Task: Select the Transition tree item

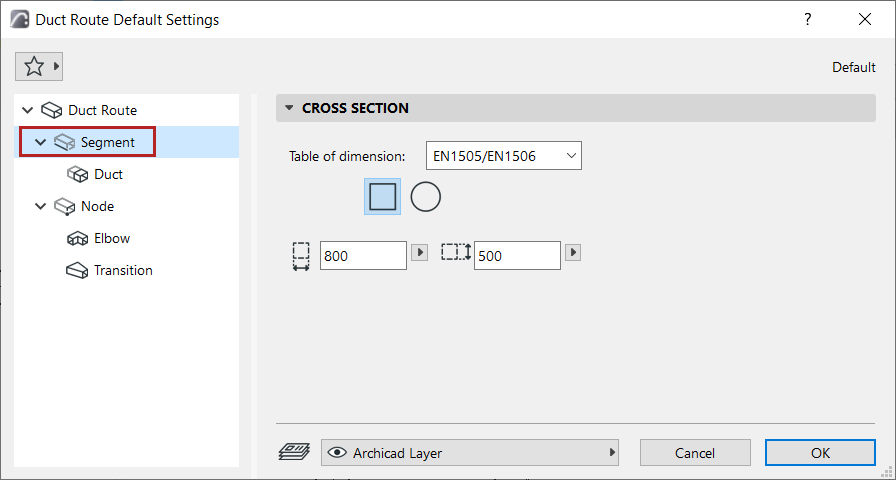Action: coord(123,270)
